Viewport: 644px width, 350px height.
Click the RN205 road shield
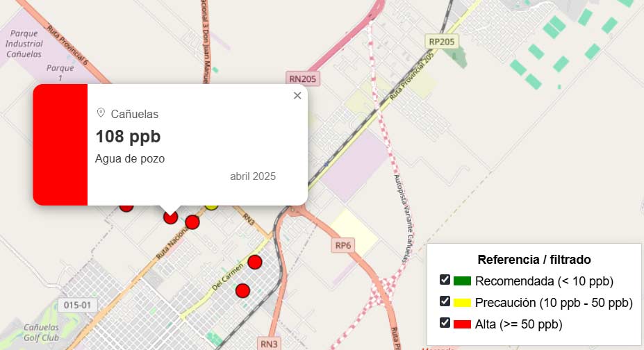pyautogui.click(x=302, y=78)
